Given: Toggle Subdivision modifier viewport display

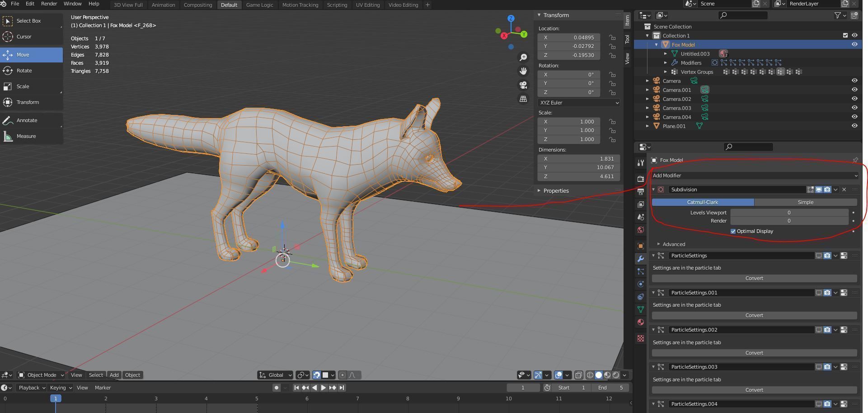Looking at the screenshot, I should [819, 190].
